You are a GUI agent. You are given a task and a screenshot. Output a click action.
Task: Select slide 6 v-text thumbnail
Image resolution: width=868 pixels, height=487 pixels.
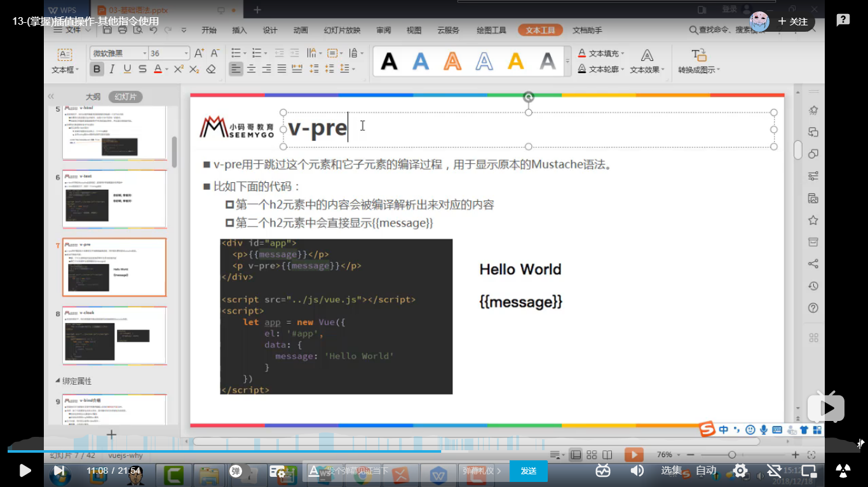tap(114, 199)
